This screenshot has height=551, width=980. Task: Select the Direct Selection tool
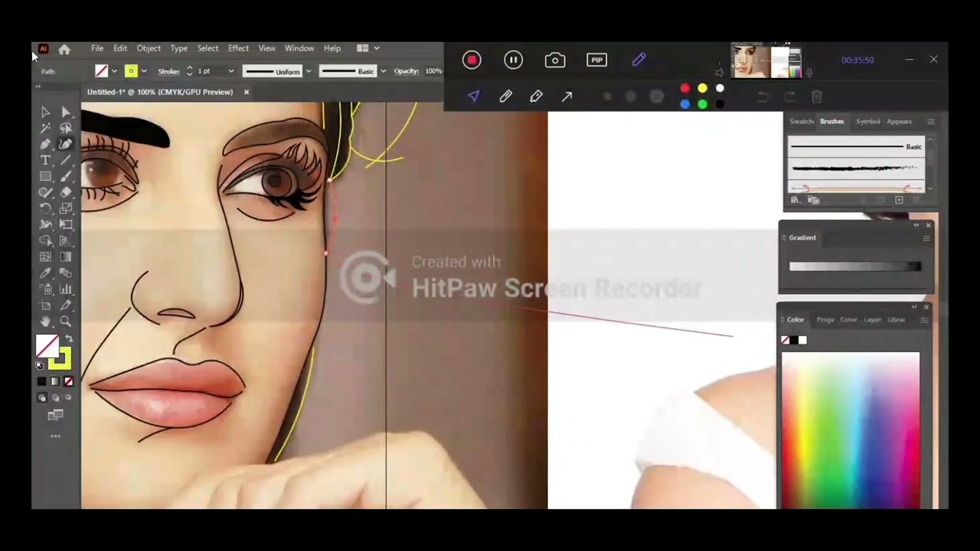click(x=66, y=112)
